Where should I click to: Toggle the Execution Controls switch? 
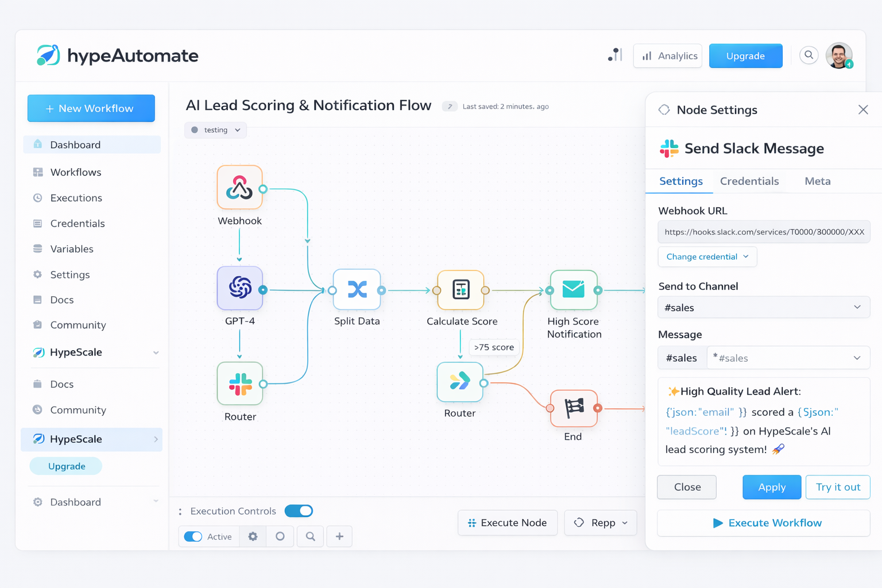pyautogui.click(x=299, y=511)
